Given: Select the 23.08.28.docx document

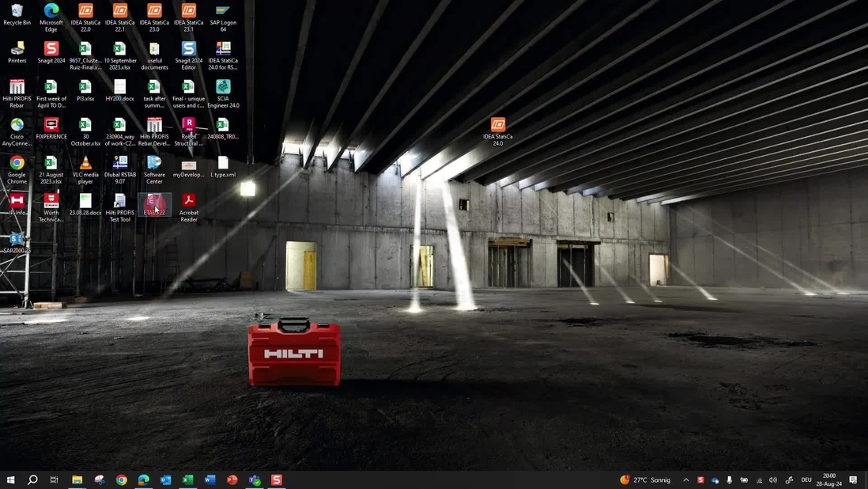Looking at the screenshot, I should point(85,205).
